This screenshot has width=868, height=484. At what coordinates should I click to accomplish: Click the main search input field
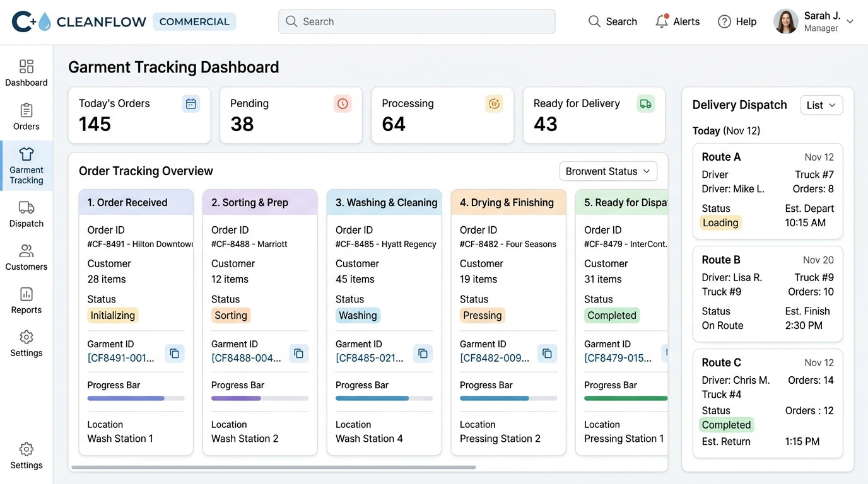pyautogui.click(x=416, y=21)
